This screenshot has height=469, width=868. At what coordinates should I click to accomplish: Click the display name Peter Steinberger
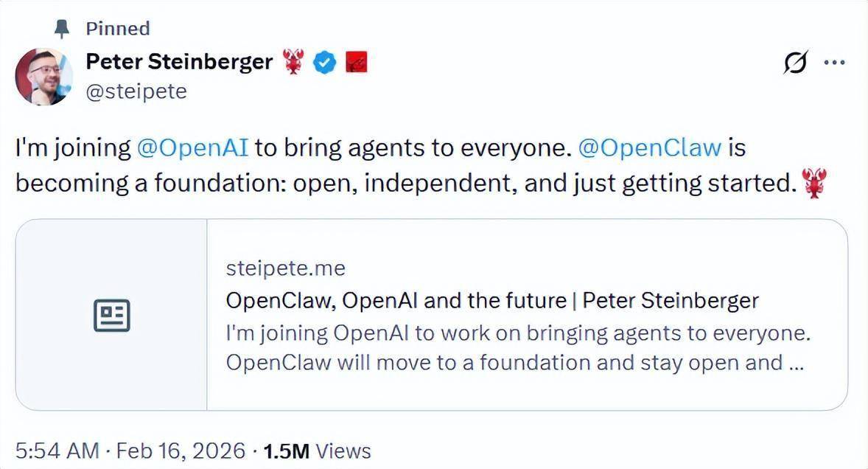[179, 62]
